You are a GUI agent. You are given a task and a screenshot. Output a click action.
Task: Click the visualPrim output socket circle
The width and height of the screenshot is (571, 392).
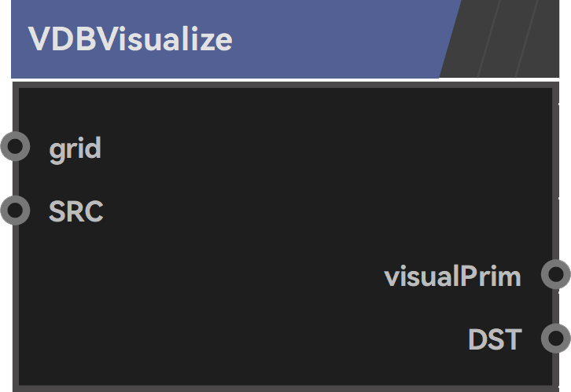tap(556, 274)
